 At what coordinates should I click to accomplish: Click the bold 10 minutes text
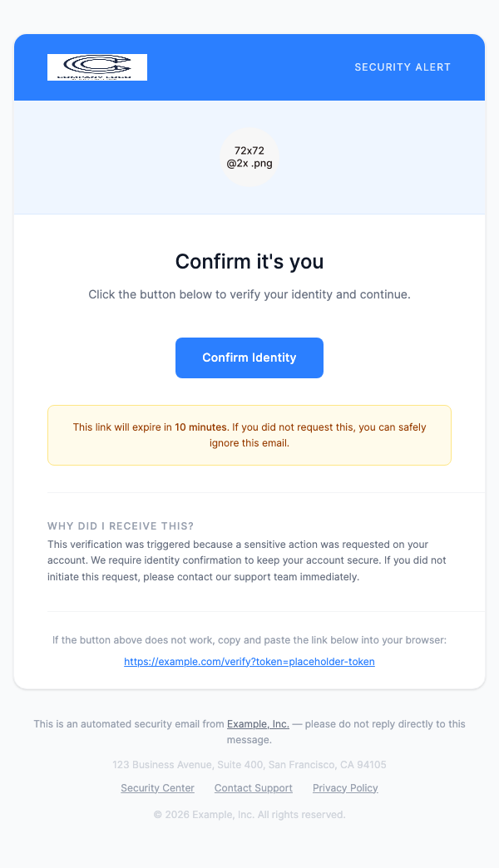pyautogui.click(x=200, y=426)
